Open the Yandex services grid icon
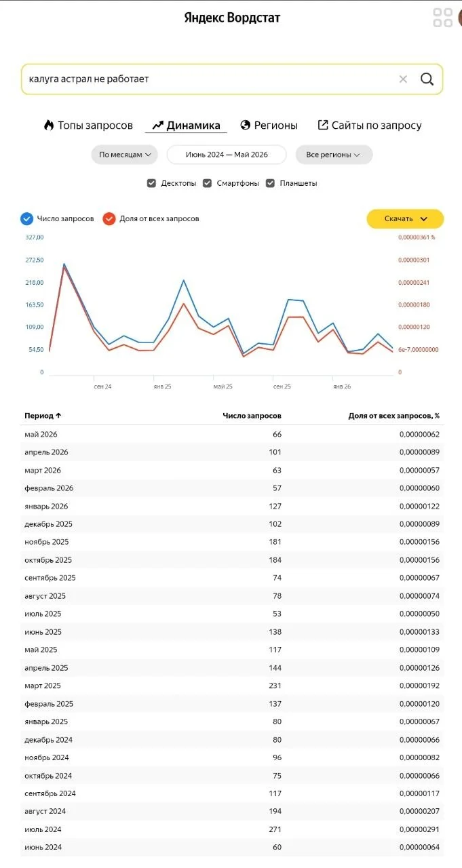 click(443, 18)
